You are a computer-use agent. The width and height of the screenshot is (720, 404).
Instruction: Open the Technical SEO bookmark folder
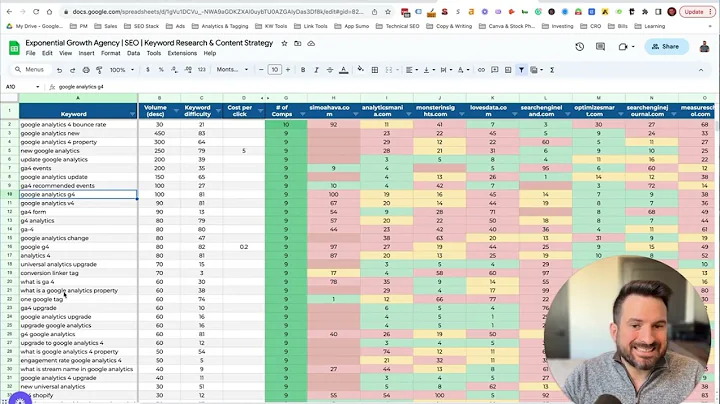(398, 26)
